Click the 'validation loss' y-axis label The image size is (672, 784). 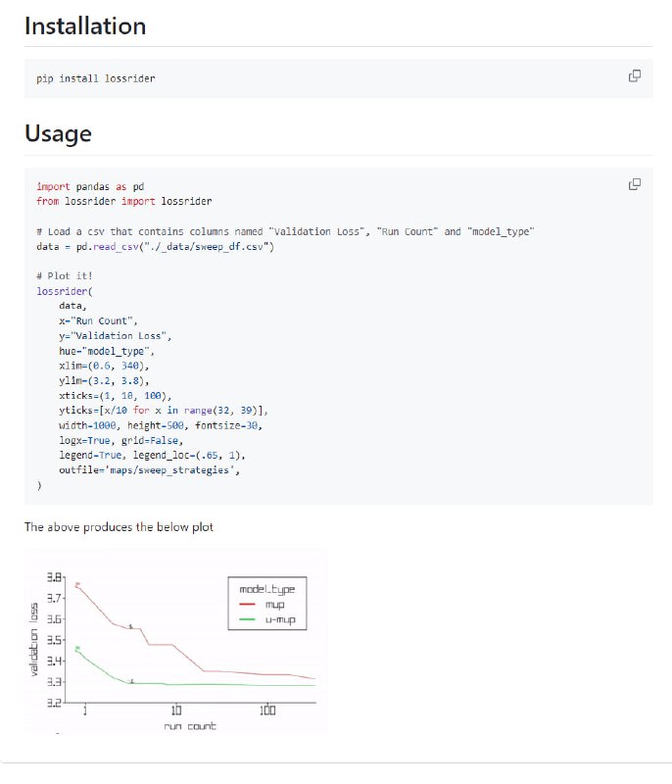pyautogui.click(x=34, y=640)
